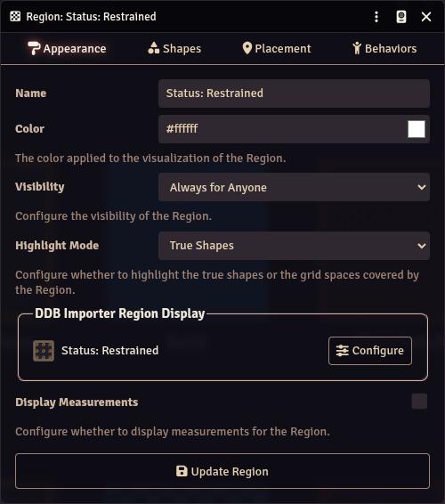Viewport: 445px width, 504px height.
Task: Open the white color picker swatch
Action: click(x=417, y=129)
